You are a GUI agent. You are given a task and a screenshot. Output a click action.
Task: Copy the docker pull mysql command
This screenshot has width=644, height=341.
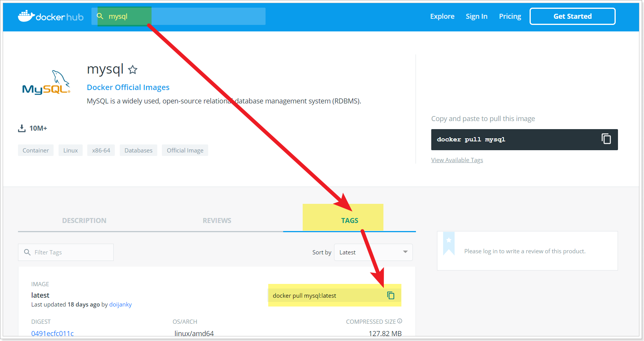click(x=606, y=139)
